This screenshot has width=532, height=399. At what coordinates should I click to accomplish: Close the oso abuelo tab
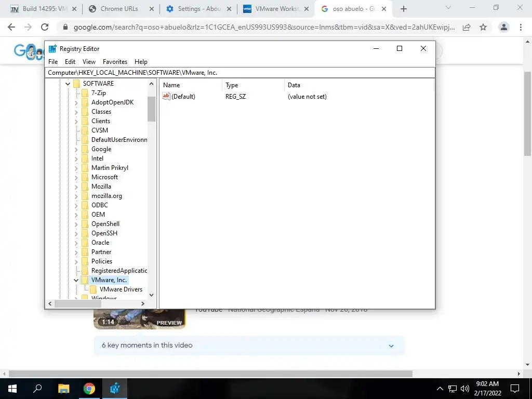pos(384,9)
